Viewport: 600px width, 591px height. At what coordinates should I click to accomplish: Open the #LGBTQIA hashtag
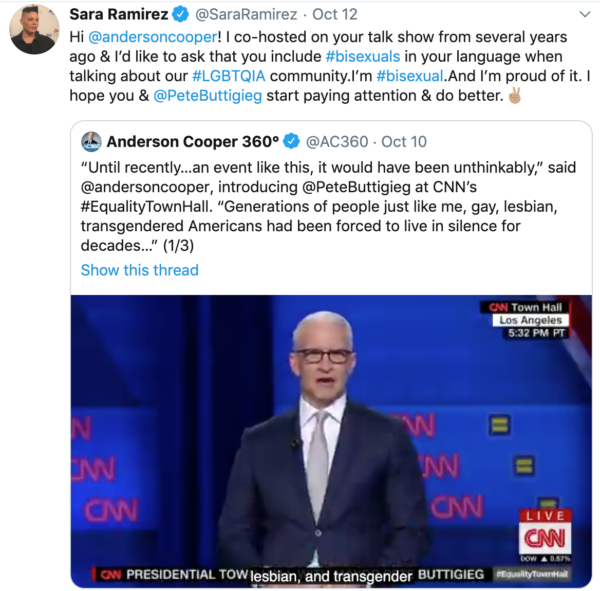pos(229,76)
